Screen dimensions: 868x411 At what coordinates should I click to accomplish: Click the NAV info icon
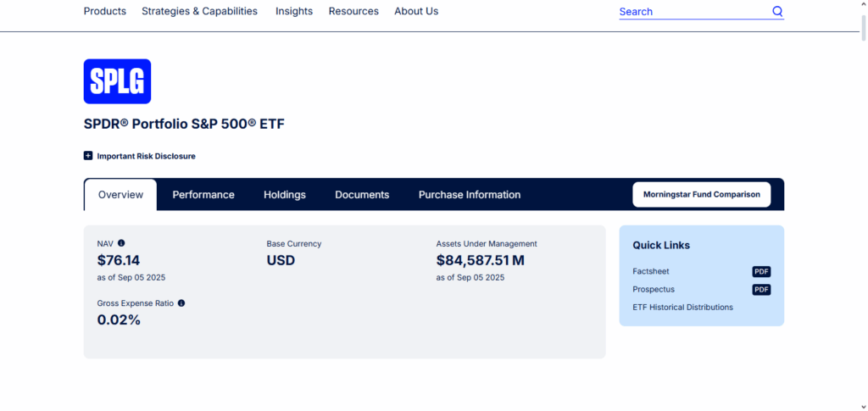[121, 243]
